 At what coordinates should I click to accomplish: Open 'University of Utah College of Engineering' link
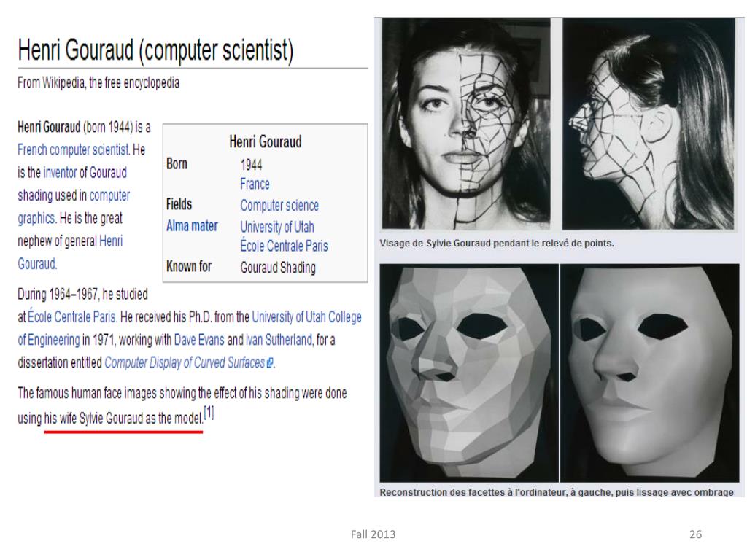[190, 328]
